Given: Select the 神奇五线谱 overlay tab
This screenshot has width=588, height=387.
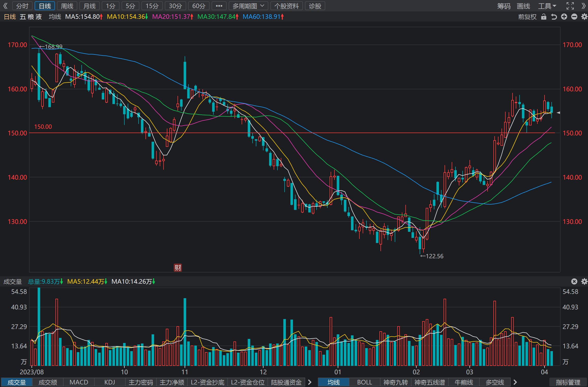Looking at the screenshot, I should click(x=430, y=382).
